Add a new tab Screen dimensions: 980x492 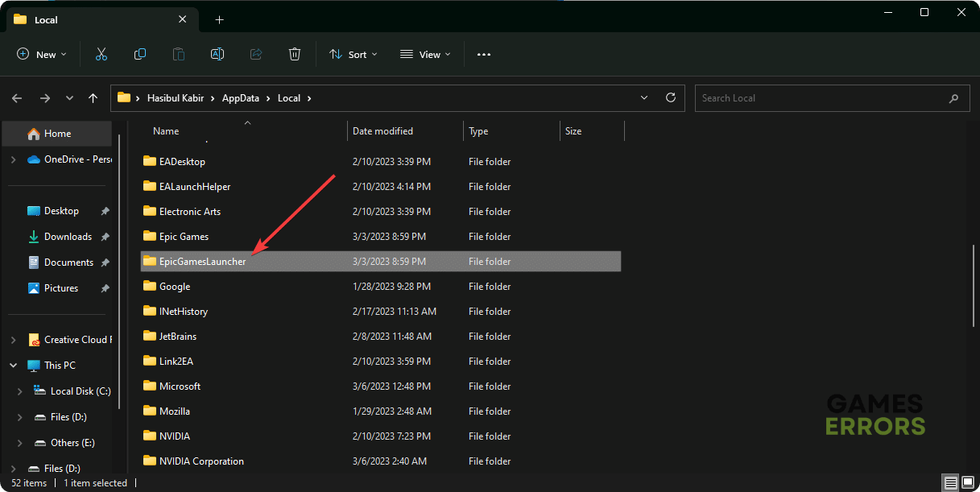(x=219, y=19)
